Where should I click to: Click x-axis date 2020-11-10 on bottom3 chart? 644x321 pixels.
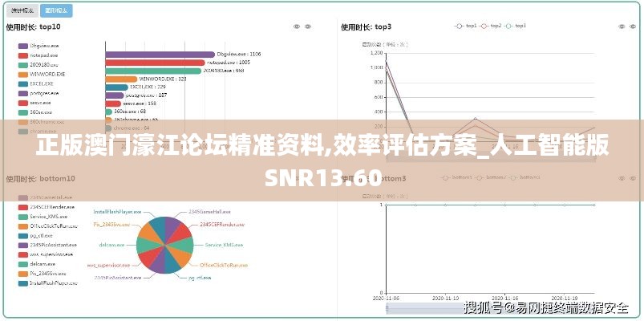(445, 298)
